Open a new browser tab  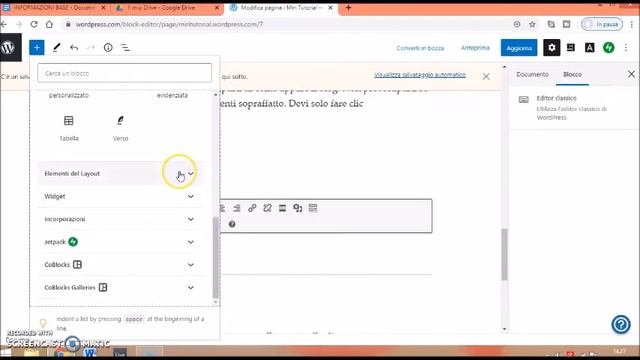tap(348, 8)
